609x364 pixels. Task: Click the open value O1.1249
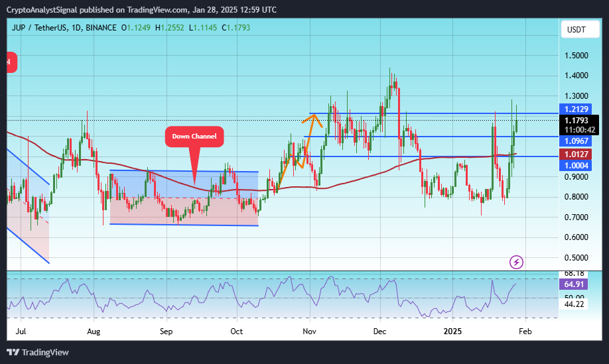(x=136, y=28)
